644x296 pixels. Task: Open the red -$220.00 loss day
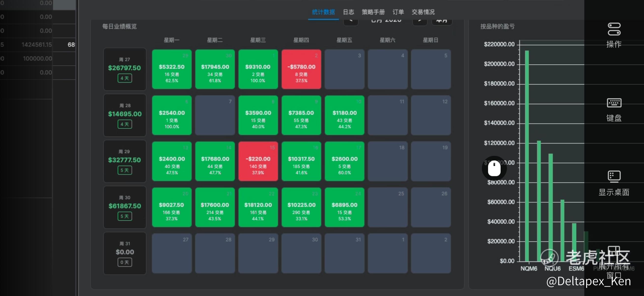coord(258,161)
